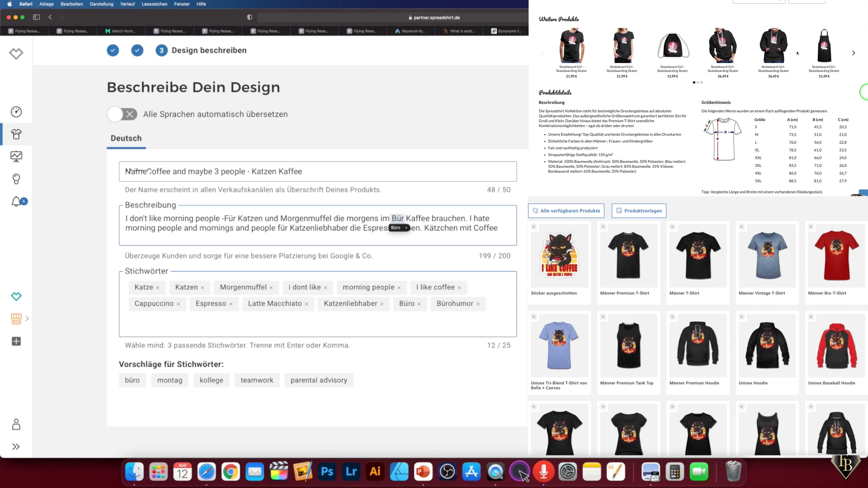Remove Männer Premium T-Shirt from product selection
This screenshot has height=488, width=868.
[603, 227]
